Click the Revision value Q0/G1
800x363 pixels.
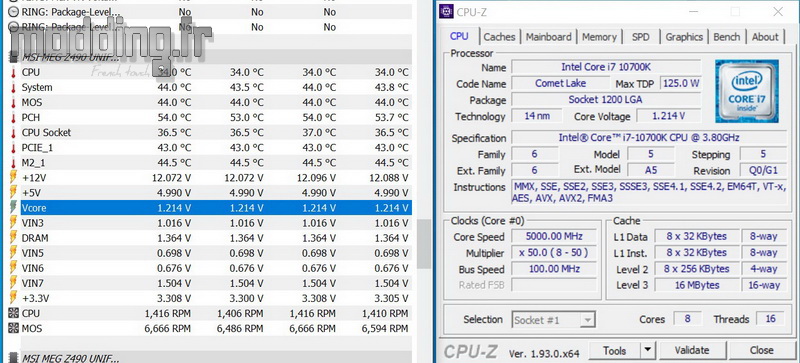(763, 171)
